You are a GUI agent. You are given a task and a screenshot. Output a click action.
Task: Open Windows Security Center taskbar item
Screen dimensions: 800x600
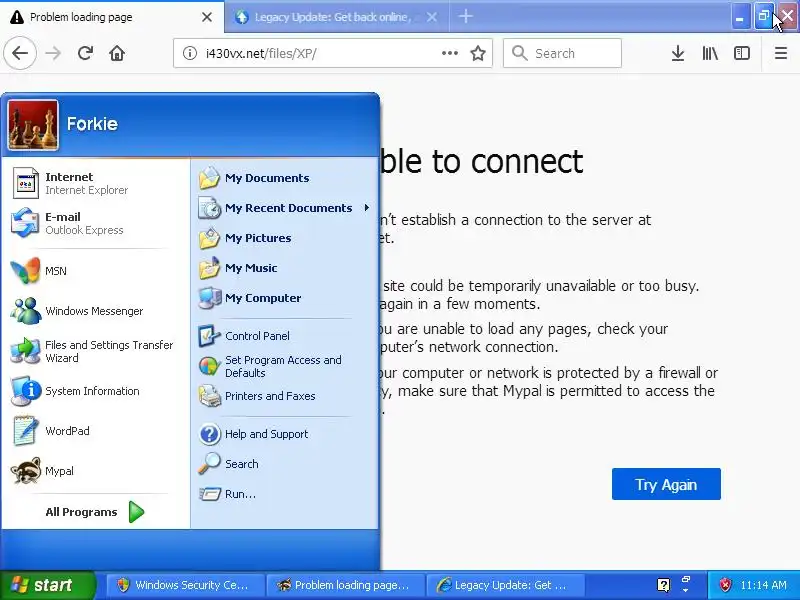185,585
